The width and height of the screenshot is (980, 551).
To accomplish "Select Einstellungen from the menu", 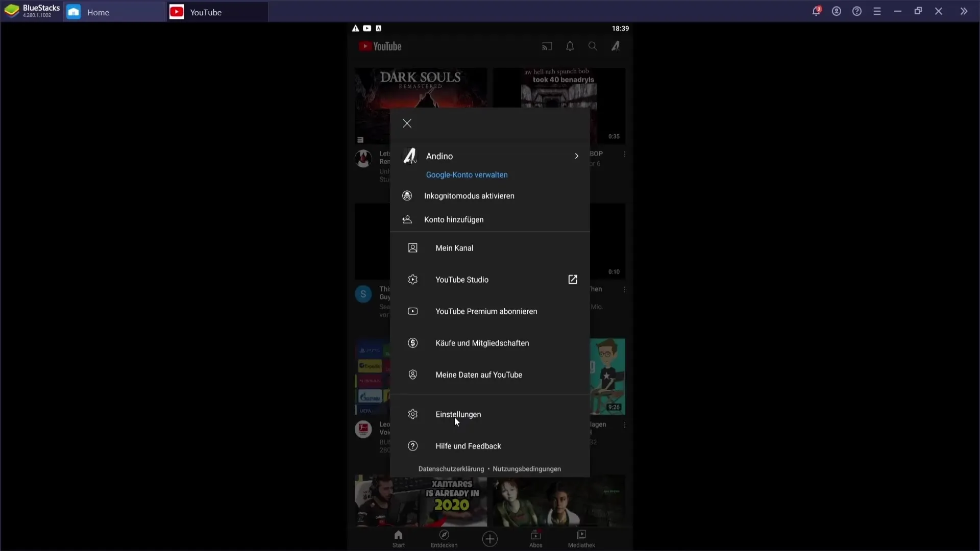I will [x=458, y=414].
